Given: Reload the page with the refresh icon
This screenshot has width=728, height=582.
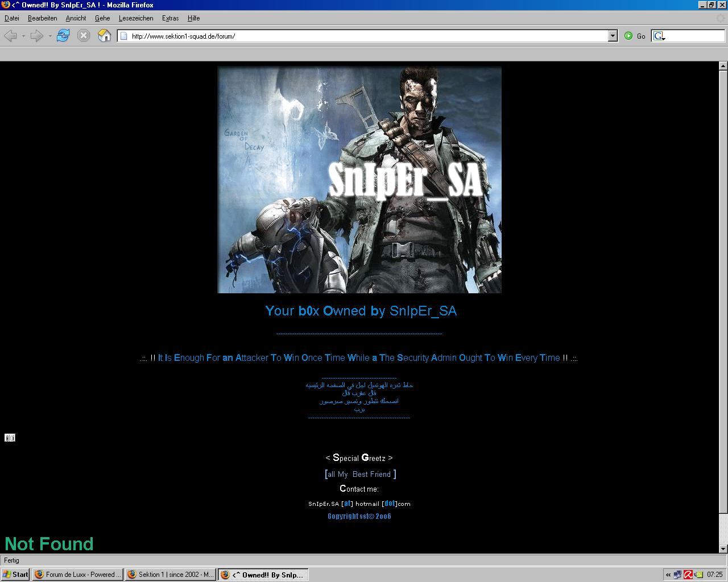Looking at the screenshot, I should tap(63, 36).
